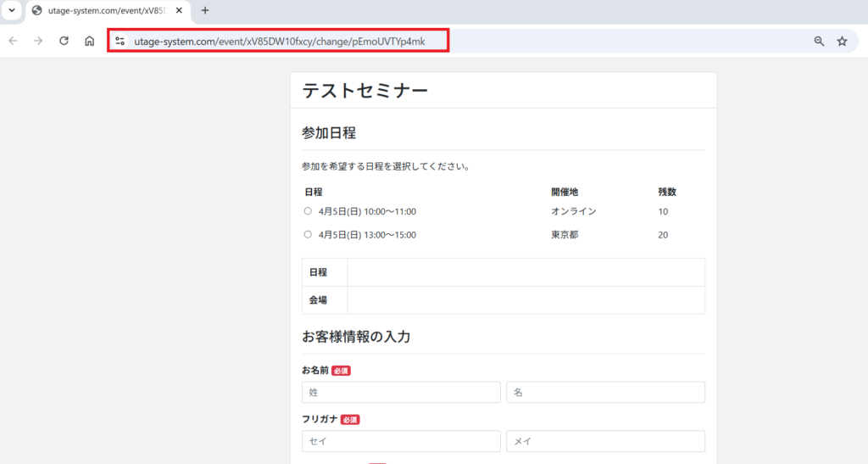Click the URL in the address bar

280,41
